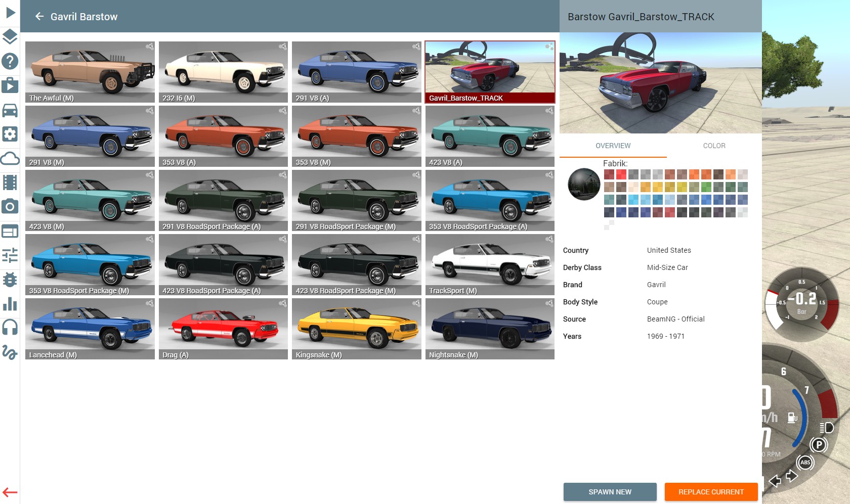Click share icon on Drag (A) thumbnail
850x504 pixels.
282,303
